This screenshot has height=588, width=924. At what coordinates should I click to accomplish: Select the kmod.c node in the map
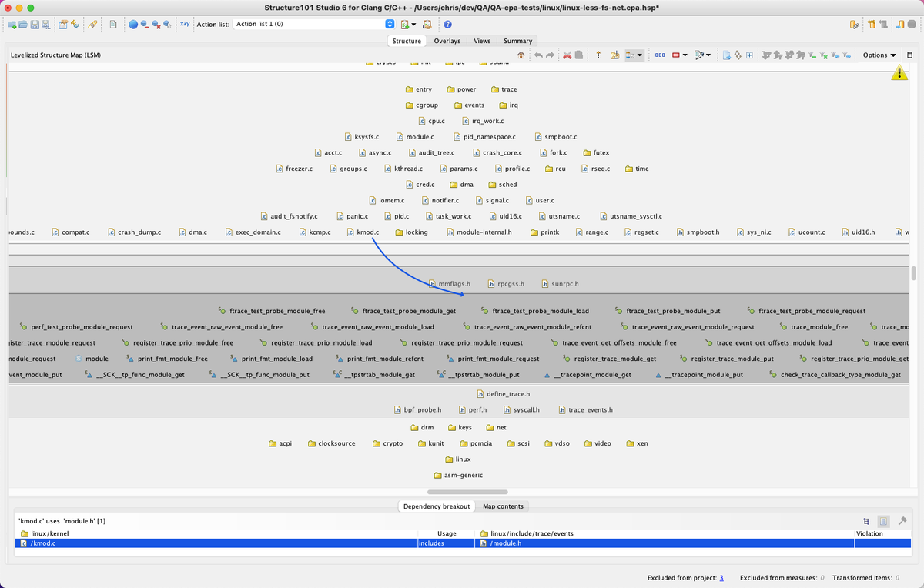[x=363, y=232]
